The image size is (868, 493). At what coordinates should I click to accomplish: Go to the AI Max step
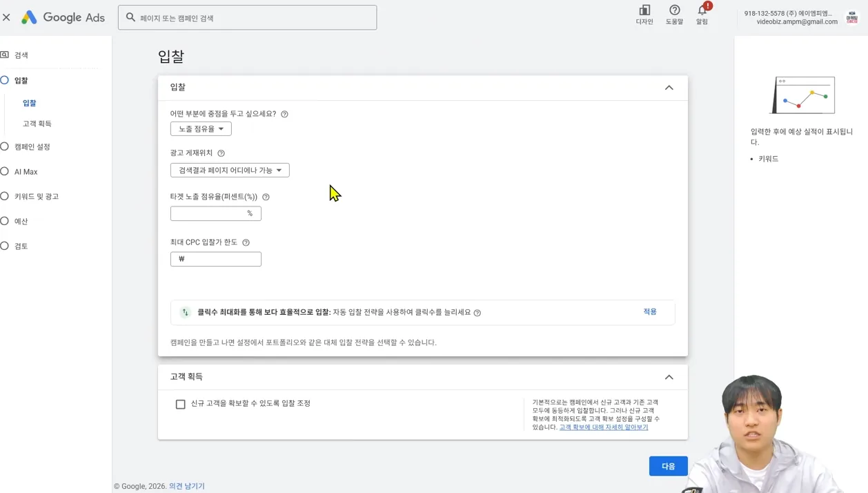[x=26, y=172]
